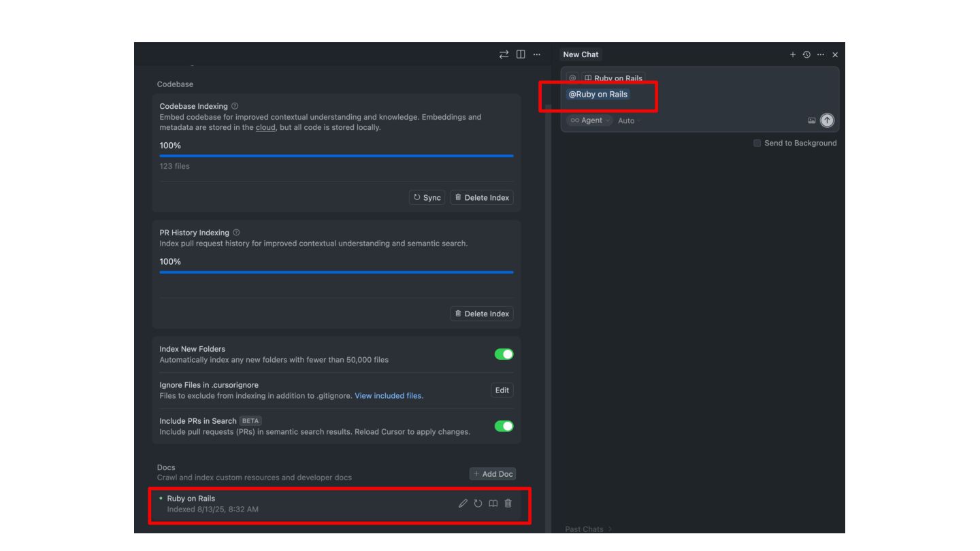980x551 pixels.
Task: Toggle the split editor layout icon
Action: tap(521, 54)
